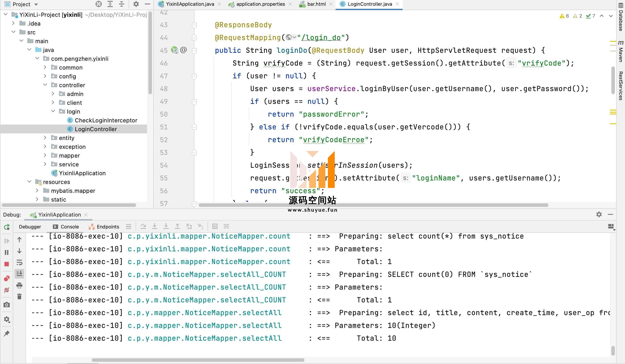Clear console output with trash icon
The width and height of the screenshot is (625, 364).
coord(19,296)
